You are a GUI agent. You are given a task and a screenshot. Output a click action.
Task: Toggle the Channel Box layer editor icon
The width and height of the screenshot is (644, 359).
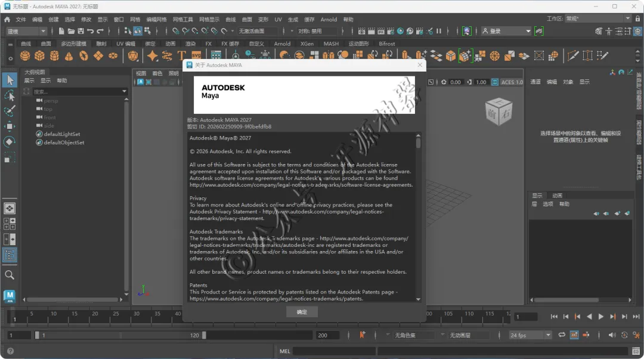(637, 31)
